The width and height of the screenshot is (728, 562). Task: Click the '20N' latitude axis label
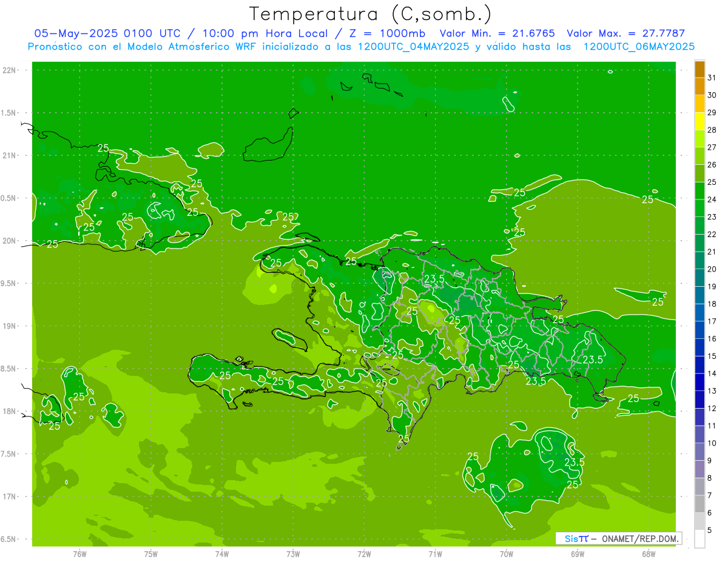pos(9,241)
